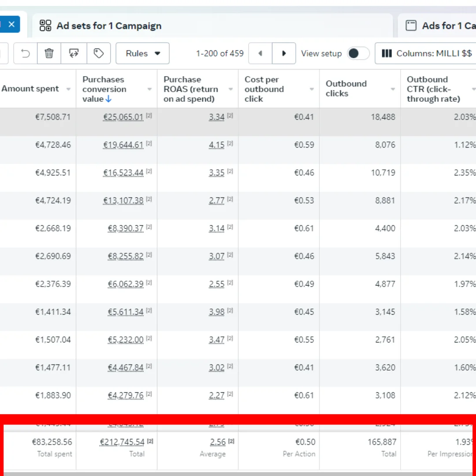Go to previous page of results
This screenshot has height=476, width=476.
(260, 53)
